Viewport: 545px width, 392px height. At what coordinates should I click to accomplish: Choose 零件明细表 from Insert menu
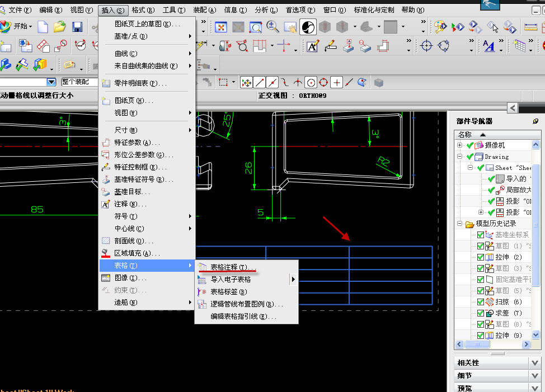147,83
